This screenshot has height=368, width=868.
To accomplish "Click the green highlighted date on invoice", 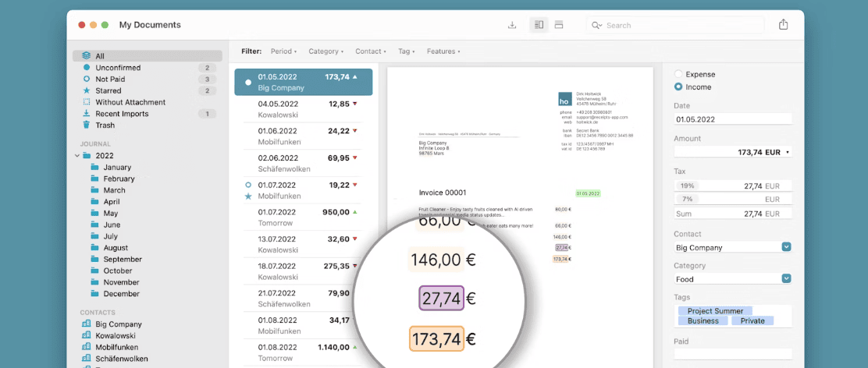I will tap(588, 194).
